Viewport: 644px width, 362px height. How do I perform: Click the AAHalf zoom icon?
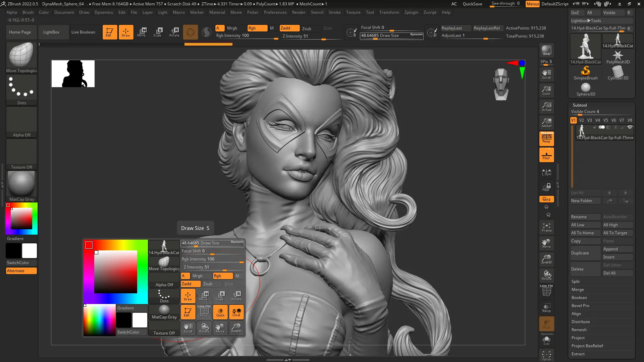(x=546, y=122)
